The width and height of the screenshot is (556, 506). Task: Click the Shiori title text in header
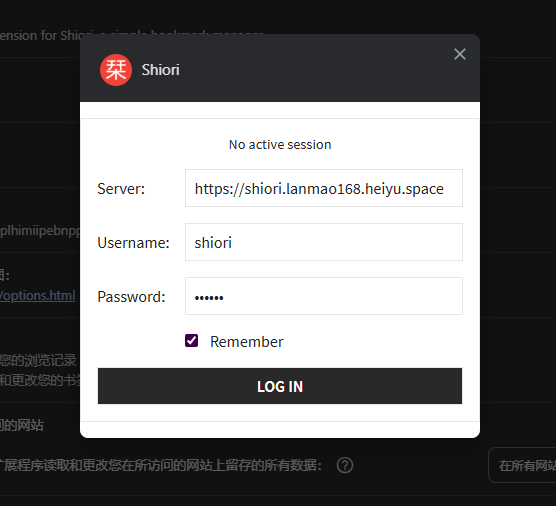click(x=161, y=70)
